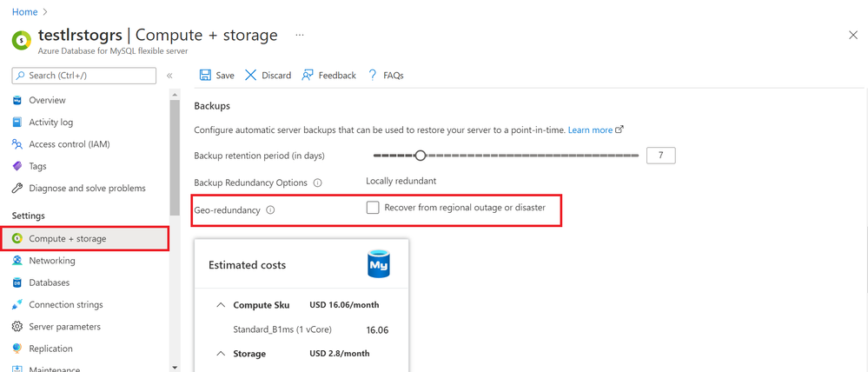Click the 'Standard_B1ms (1 vCore)' text
Screen dimensions: 868x372
click(282, 330)
